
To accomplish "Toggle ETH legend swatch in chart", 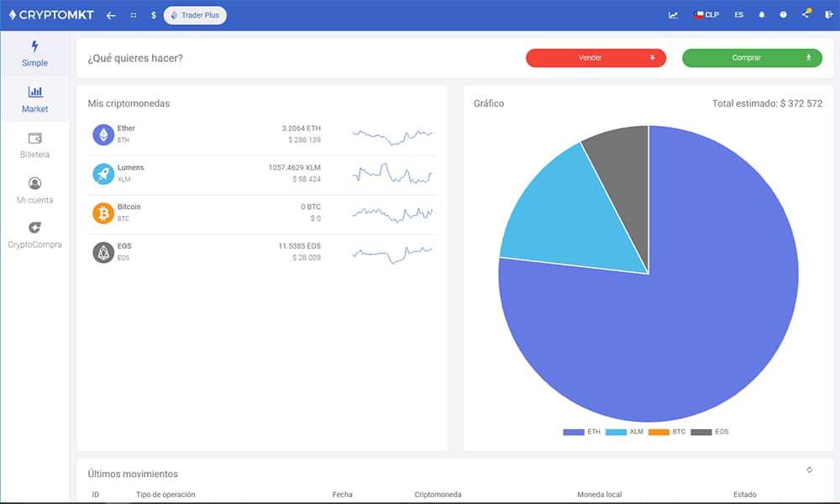I will pos(573,433).
